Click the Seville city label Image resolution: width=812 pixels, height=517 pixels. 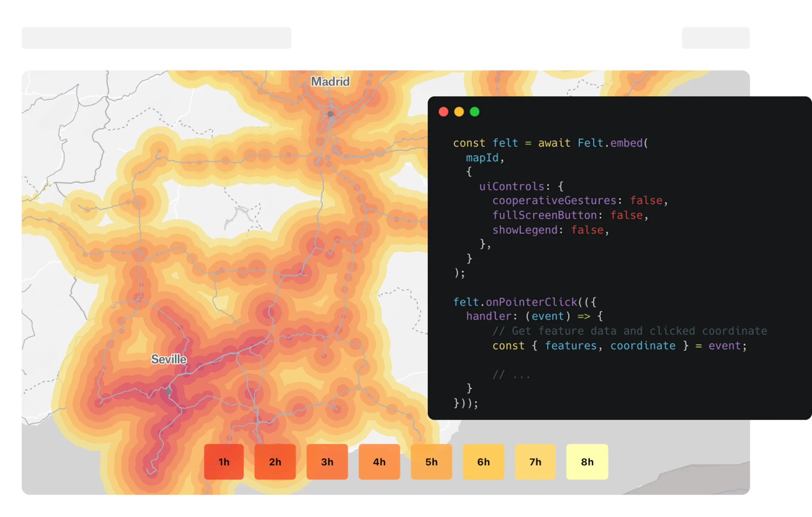(x=168, y=359)
